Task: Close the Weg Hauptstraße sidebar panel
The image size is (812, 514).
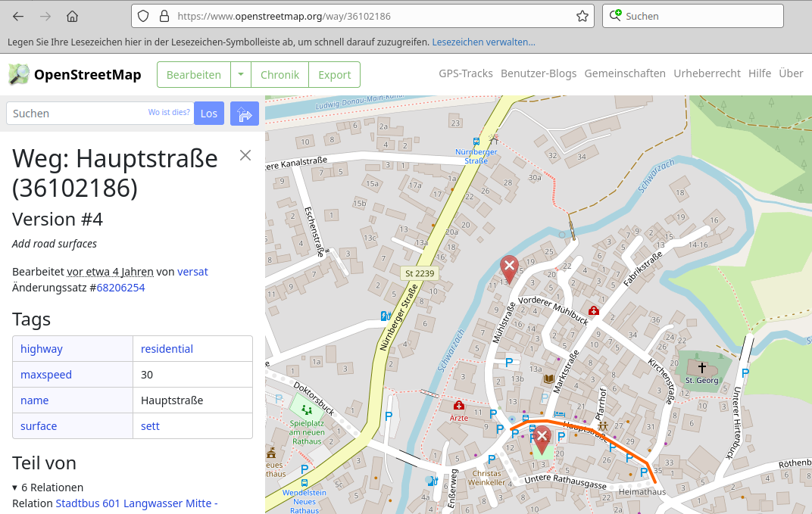Action: (x=245, y=155)
